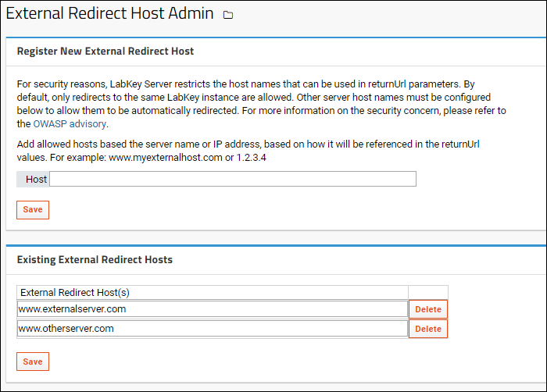Click the Register New External Redirect Host heading
This screenshot has height=392, width=547.
pyautogui.click(x=105, y=52)
